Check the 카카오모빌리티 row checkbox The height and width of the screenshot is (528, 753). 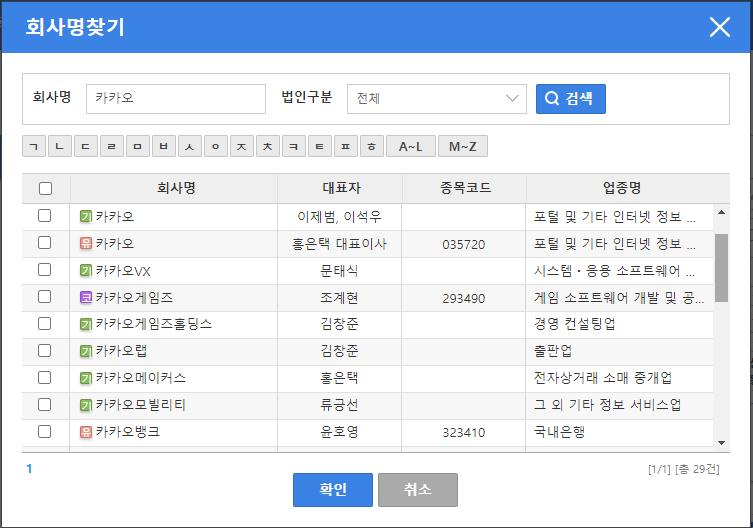pos(44,405)
